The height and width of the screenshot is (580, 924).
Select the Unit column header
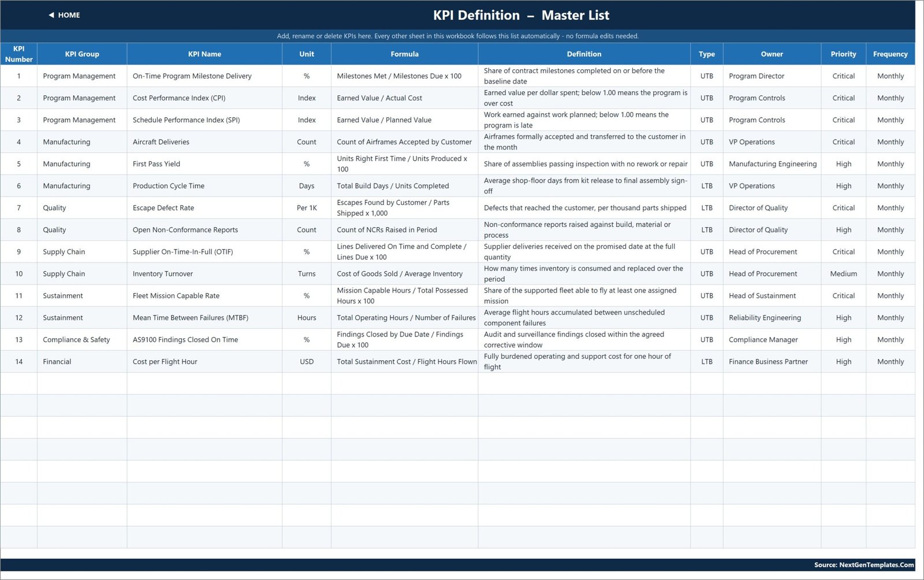307,54
